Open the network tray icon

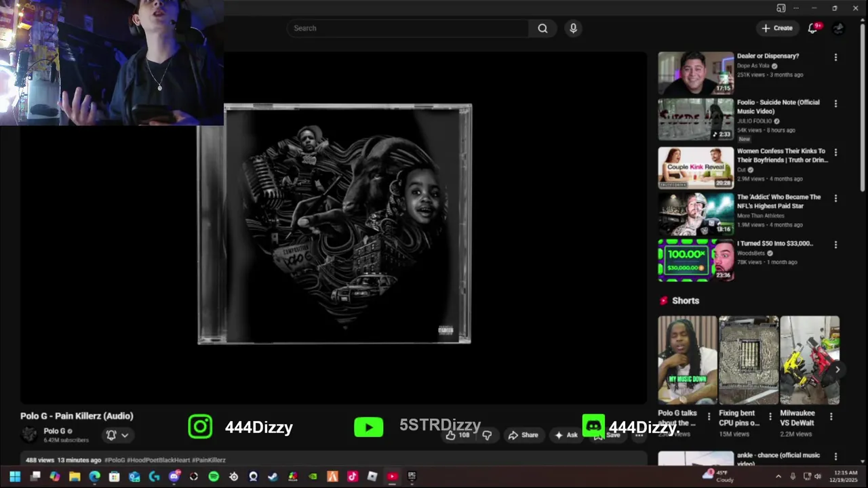pos(807,476)
